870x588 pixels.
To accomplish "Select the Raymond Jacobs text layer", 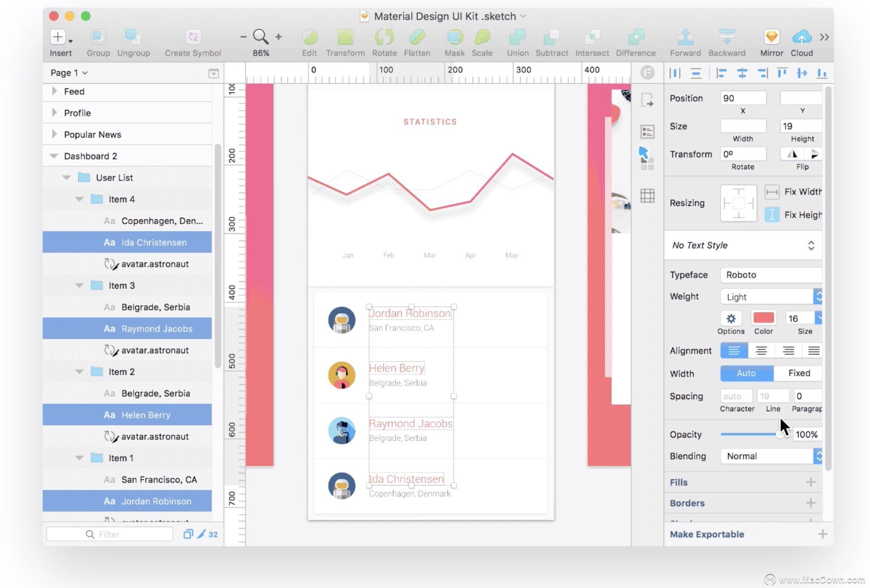I will 127,328.
